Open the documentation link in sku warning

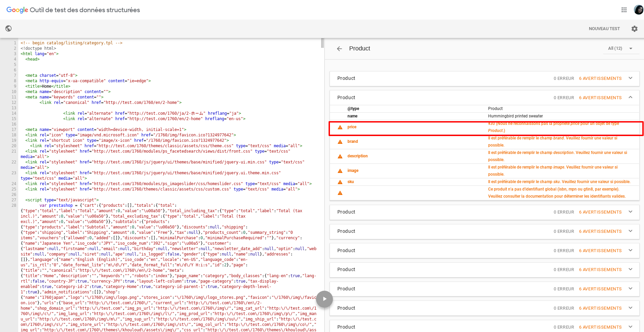point(539,196)
